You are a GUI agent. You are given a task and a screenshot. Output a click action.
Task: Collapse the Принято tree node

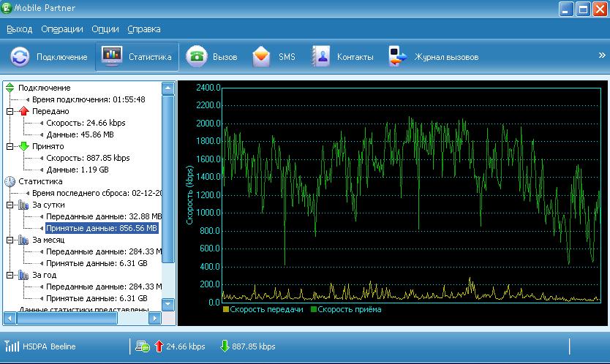click(x=10, y=146)
